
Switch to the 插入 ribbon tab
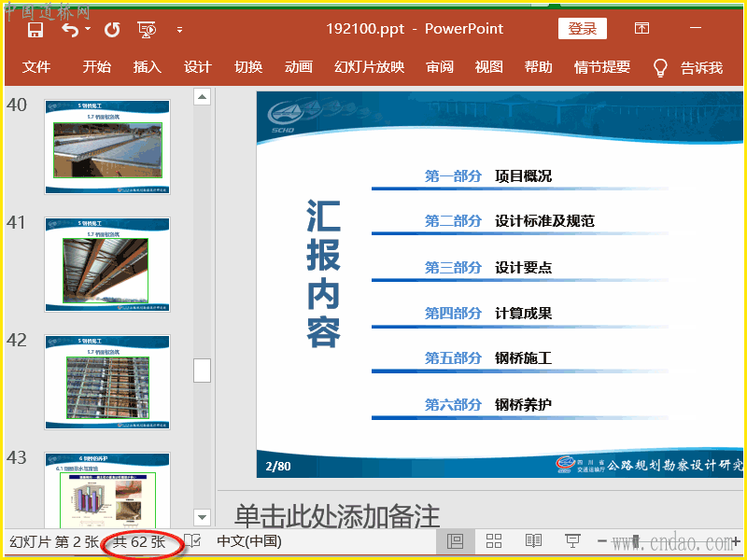(148, 67)
